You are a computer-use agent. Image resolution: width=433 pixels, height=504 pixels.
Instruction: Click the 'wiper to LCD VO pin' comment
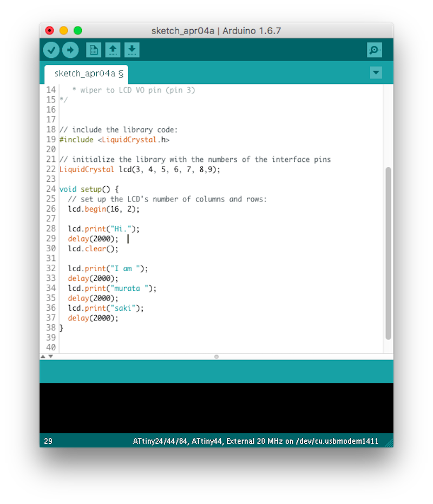[x=133, y=90]
